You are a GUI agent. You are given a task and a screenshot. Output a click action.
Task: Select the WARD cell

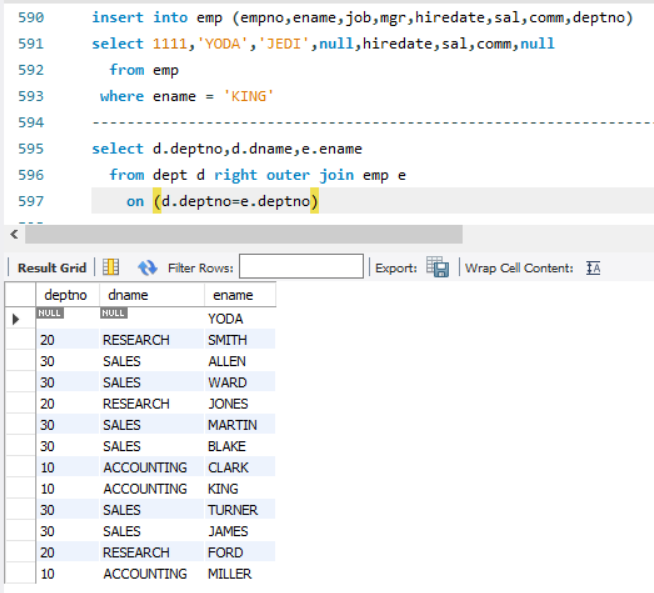click(240, 382)
